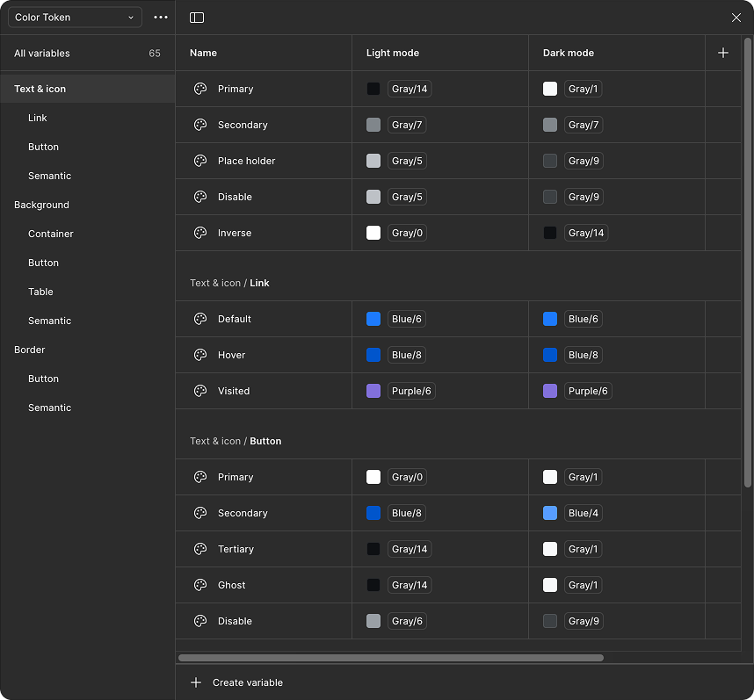This screenshot has height=700, width=754.
Task: Click the Dark mode column header
Action: coord(569,53)
